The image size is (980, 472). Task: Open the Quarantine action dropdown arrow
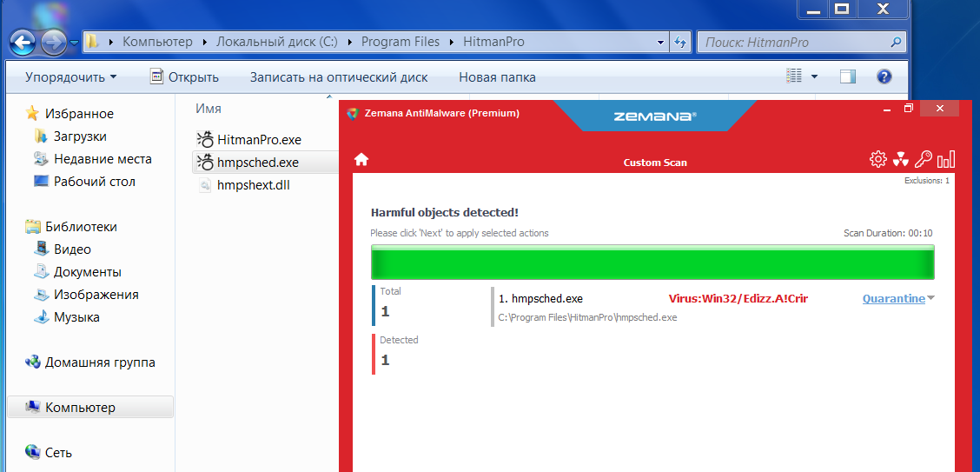(930, 298)
